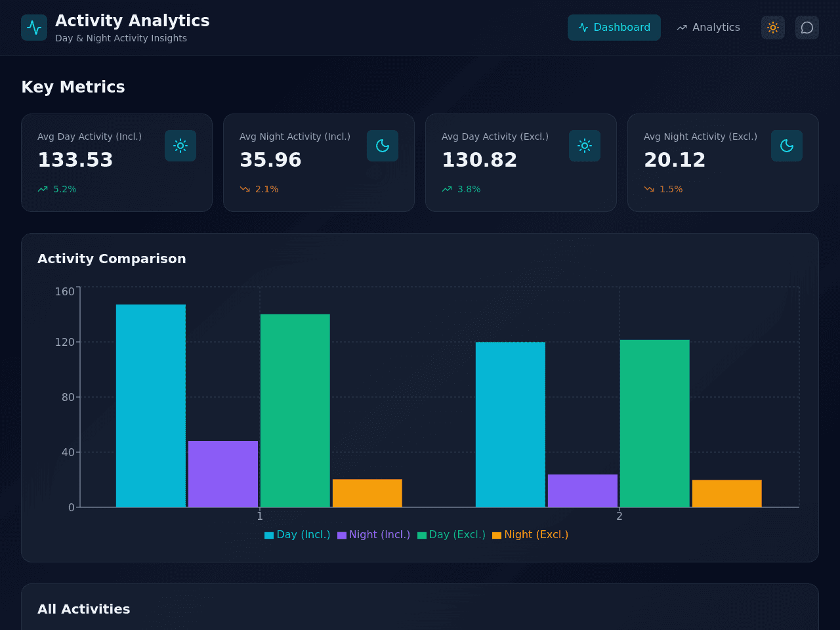The height and width of the screenshot is (630, 840).
Task: Select the 35.96 metric value
Action: 270,160
